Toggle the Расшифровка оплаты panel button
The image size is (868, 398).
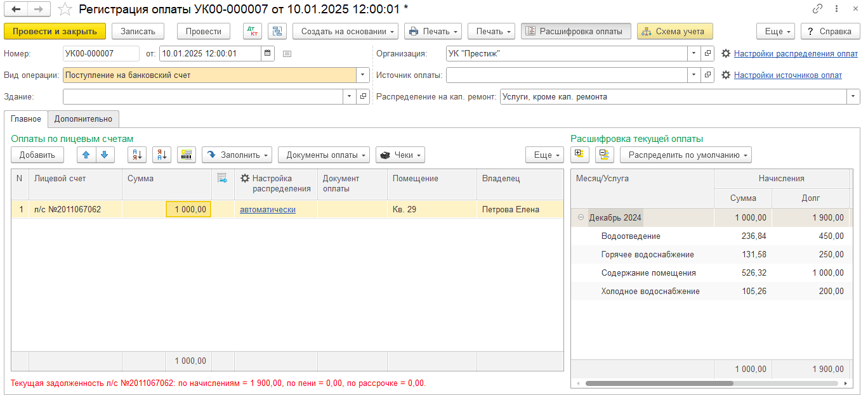(x=575, y=31)
